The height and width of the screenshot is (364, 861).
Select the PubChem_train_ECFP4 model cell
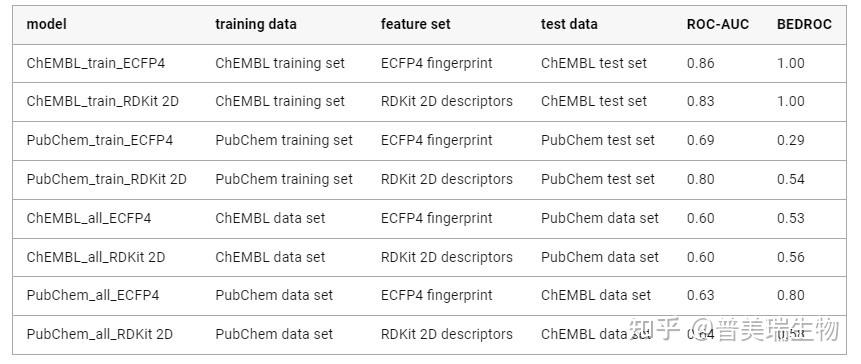(x=100, y=141)
